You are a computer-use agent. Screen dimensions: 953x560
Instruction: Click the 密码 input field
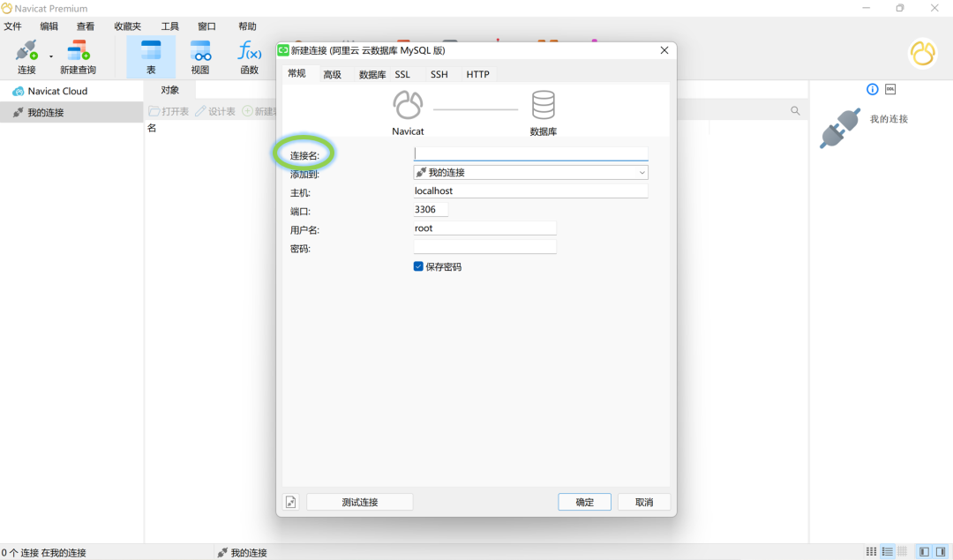point(484,247)
